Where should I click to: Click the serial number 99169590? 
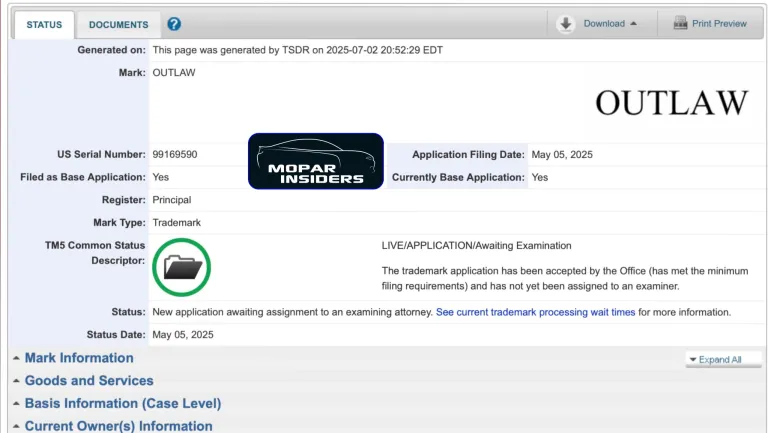[174, 155]
